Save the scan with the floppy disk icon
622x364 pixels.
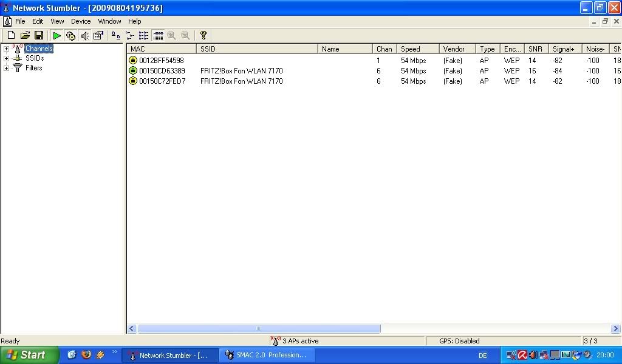coord(39,36)
